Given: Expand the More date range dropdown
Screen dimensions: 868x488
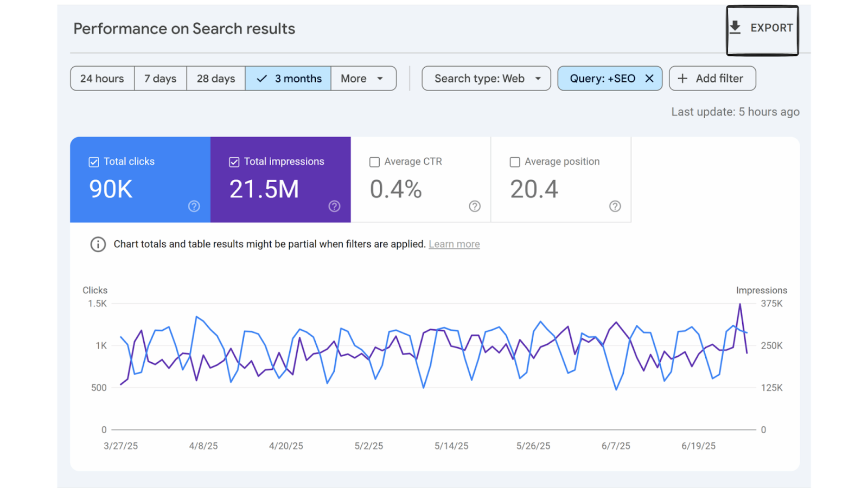Looking at the screenshot, I should 363,79.
